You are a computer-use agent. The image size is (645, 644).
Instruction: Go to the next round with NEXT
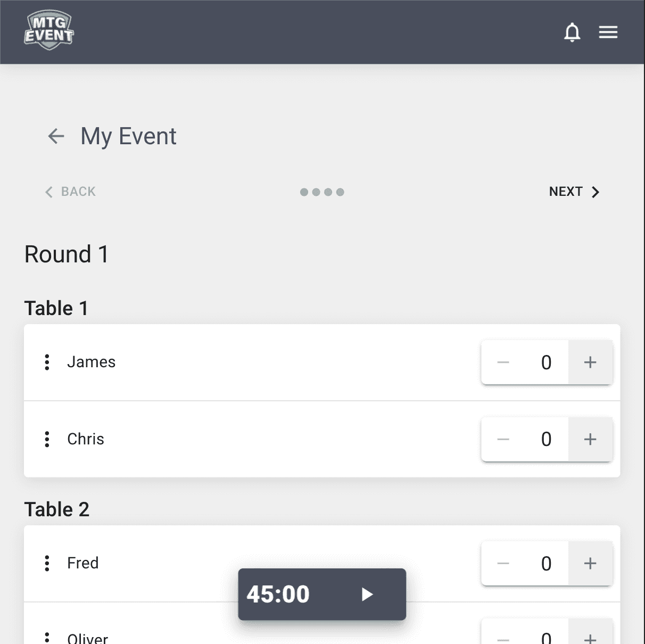click(x=574, y=192)
